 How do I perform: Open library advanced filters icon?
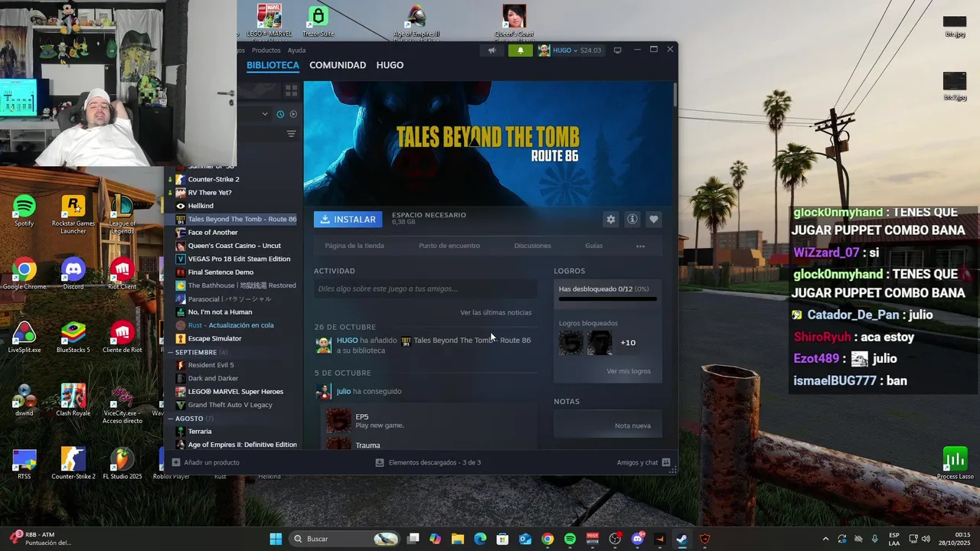tap(291, 134)
